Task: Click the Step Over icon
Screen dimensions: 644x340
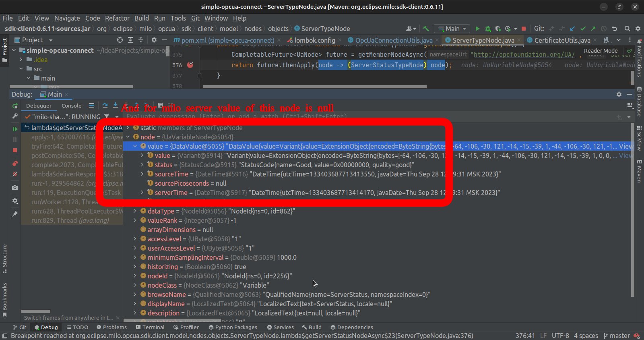Action: coord(105,106)
